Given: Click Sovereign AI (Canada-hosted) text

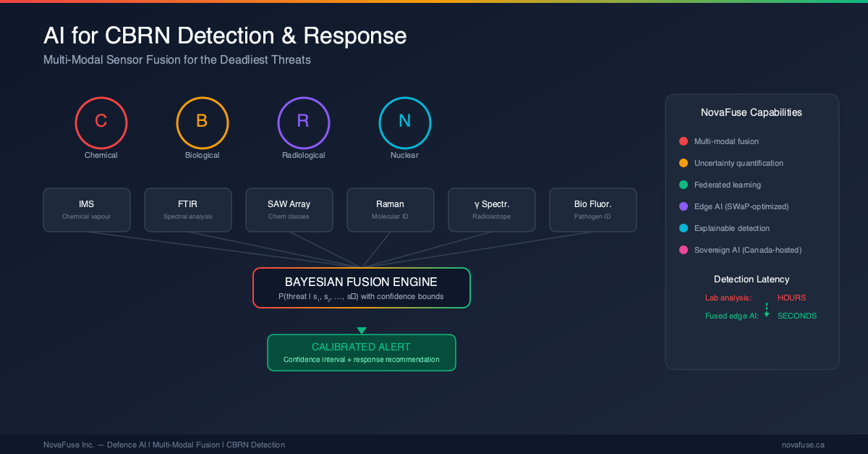Looking at the screenshot, I should [x=748, y=250].
